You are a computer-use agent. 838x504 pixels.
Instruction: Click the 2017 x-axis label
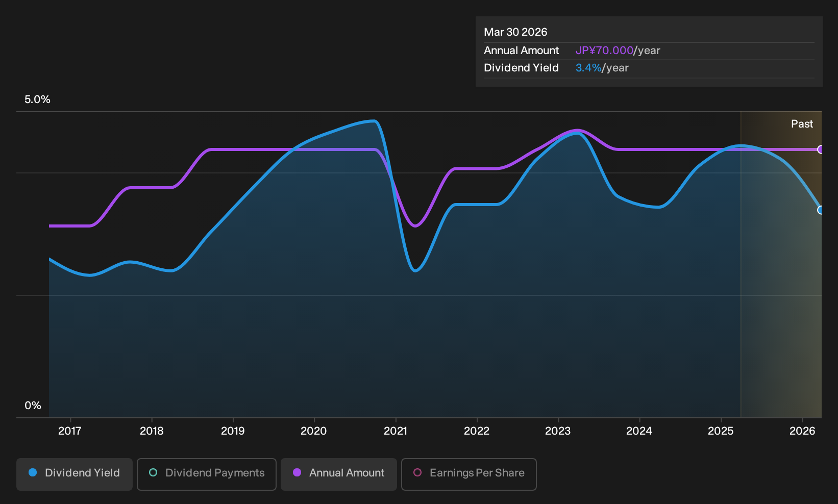(x=70, y=431)
